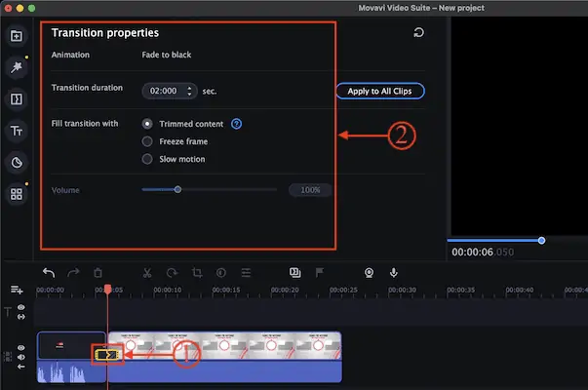This screenshot has width=588, height=390.
Task: Open the Stickers panel icon
Action: click(17, 162)
